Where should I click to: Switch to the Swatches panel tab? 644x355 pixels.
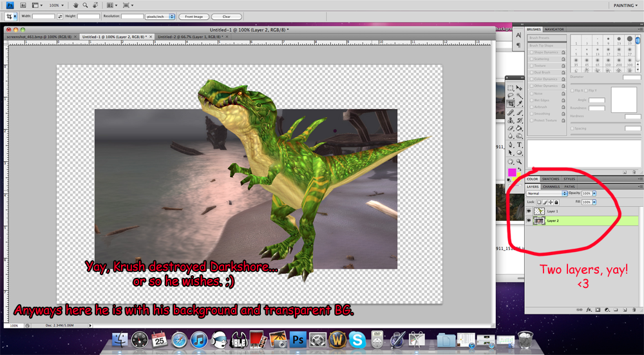click(x=551, y=179)
